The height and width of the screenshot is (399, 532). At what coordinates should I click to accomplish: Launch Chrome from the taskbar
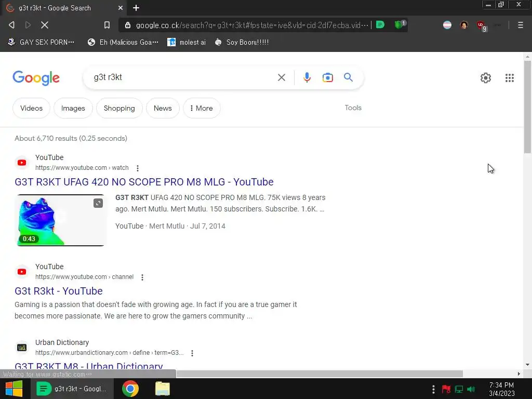coord(130,389)
